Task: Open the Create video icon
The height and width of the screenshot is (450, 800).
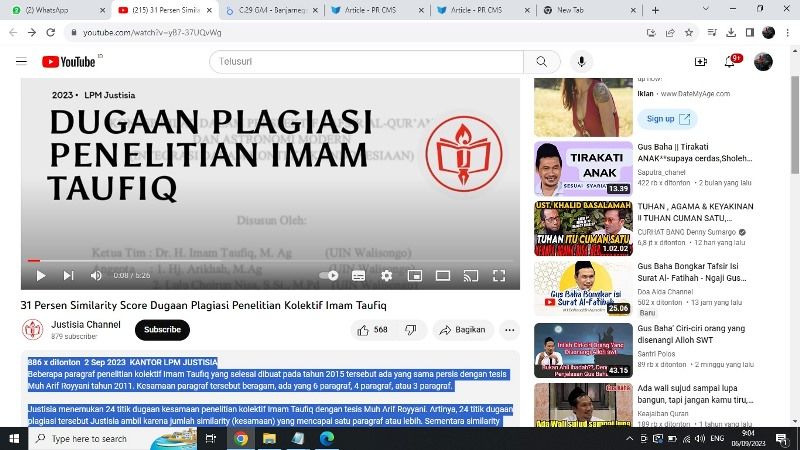Action: [x=701, y=62]
